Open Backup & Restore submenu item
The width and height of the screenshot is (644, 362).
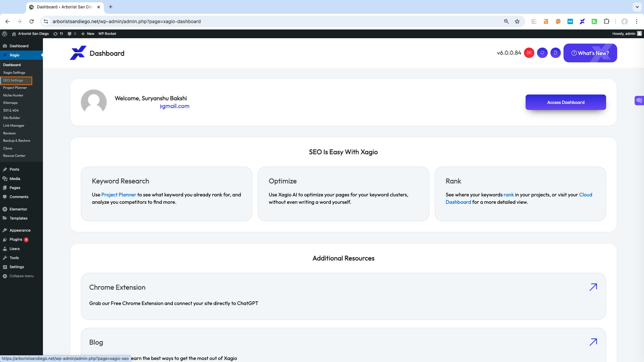[16, 141]
